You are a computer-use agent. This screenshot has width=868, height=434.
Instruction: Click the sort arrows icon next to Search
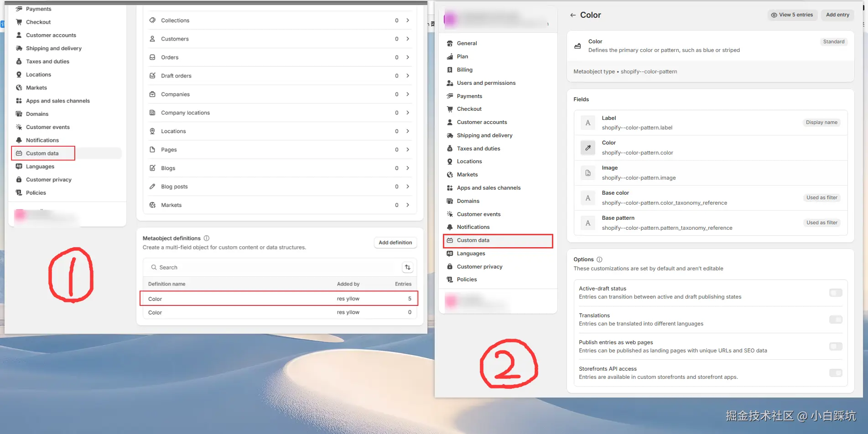point(408,267)
